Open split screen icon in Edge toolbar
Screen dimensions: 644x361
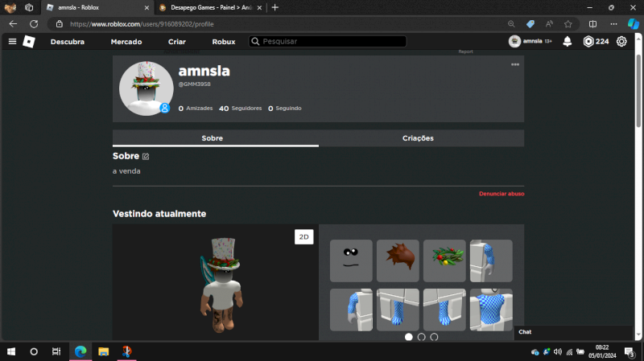click(x=592, y=24)
